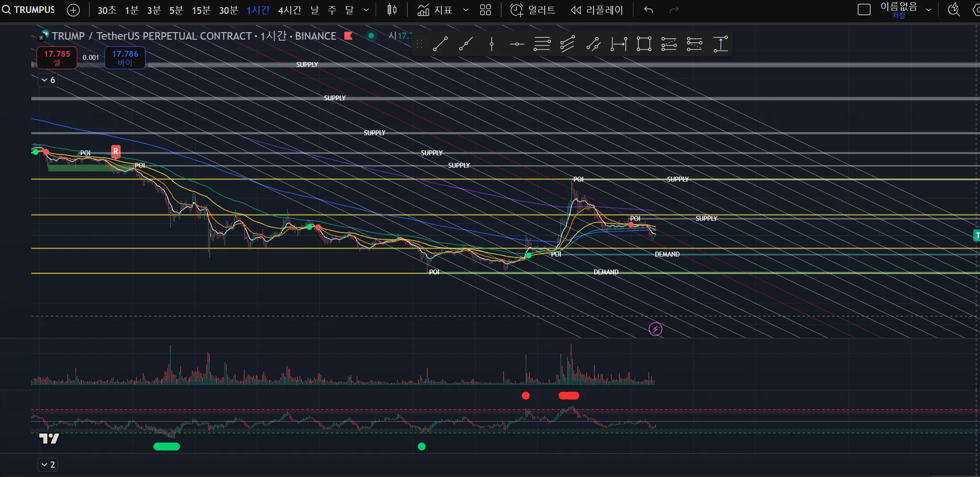Click the 0.001 spread value

coord(91,58)
